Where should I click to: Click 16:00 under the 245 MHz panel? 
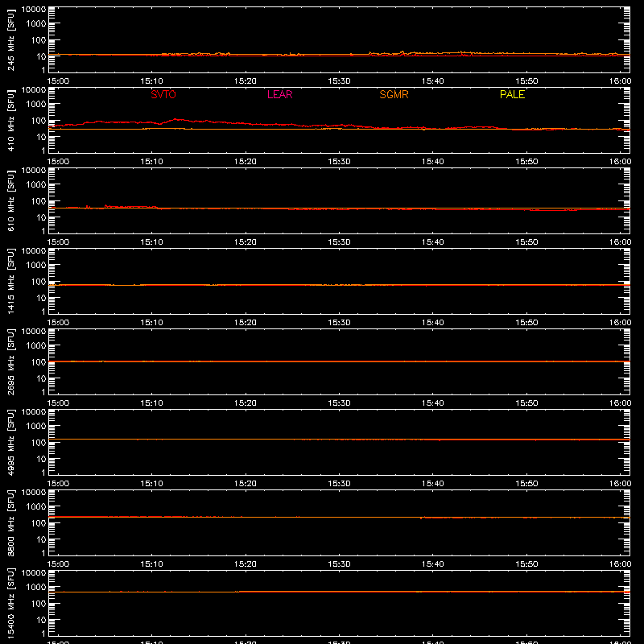[620, 81]
